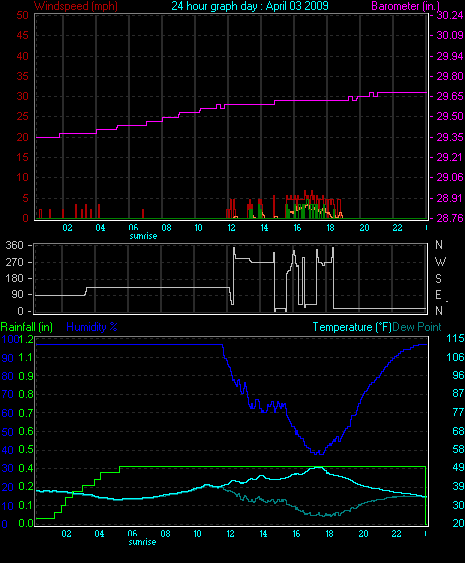Click the 28.76 barometer scale value

450,218
